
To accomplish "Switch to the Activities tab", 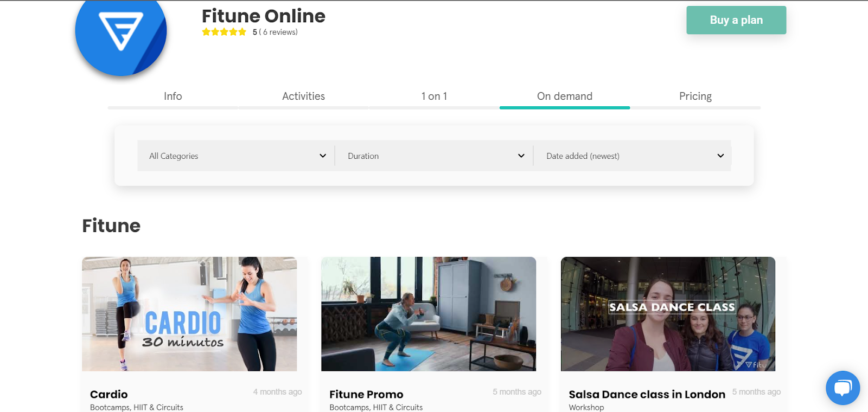I will click(x=303, y=96).
